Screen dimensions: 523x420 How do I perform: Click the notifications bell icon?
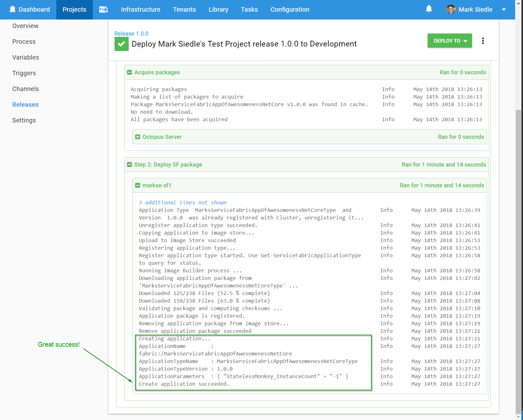click(x=429, y=9)
